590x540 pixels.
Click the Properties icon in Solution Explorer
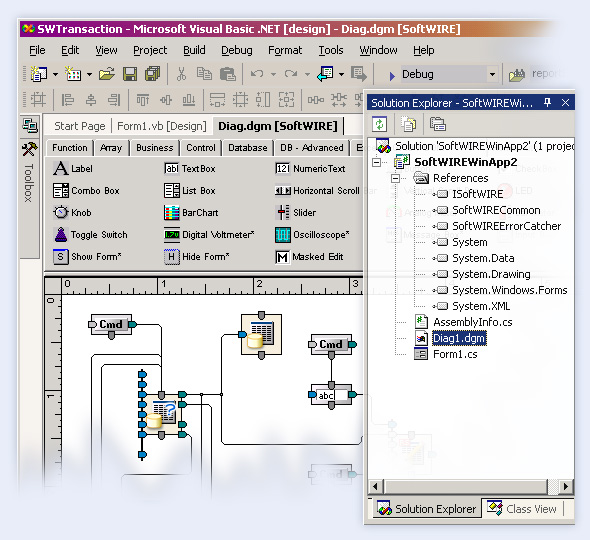click(x=438, y=124)
